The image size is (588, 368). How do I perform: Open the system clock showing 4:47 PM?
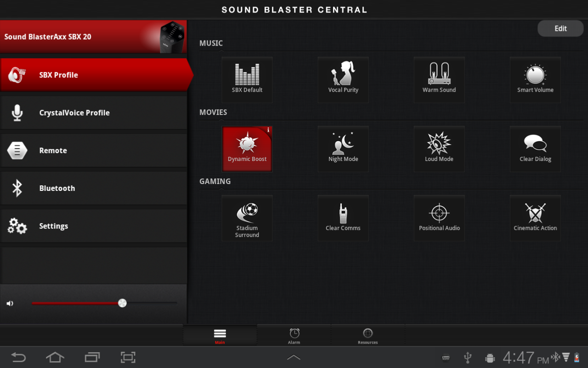[x=526, y=357]
